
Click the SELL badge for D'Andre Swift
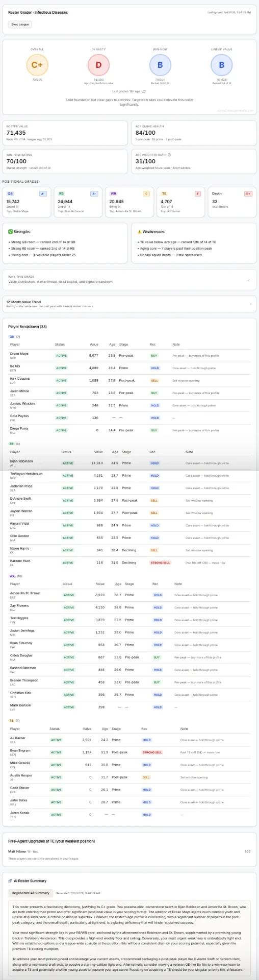click(154, 501)
